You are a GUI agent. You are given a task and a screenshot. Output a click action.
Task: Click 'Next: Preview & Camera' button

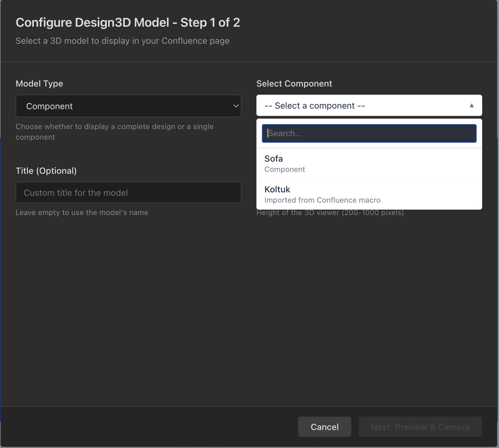click(x=420, y=427)
